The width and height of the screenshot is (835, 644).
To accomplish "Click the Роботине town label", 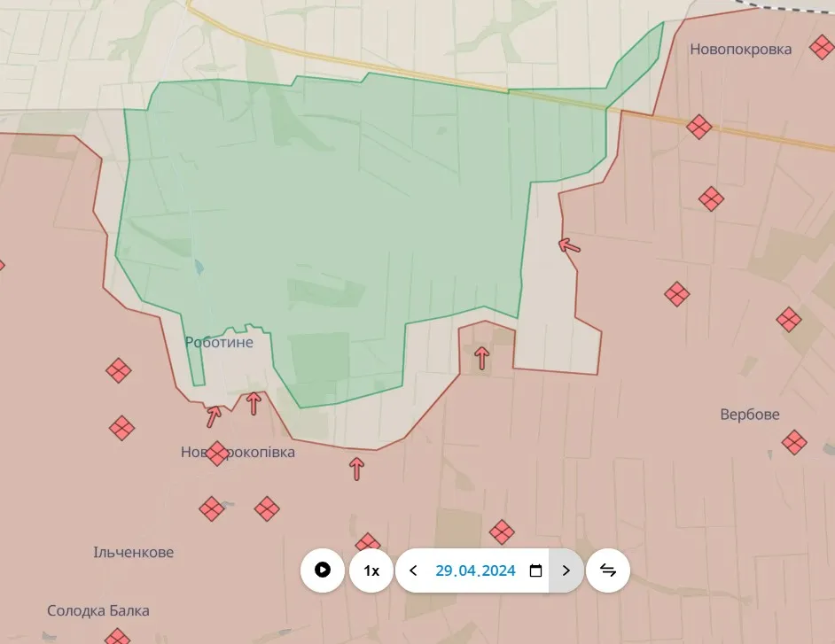I will coord(219,342).
